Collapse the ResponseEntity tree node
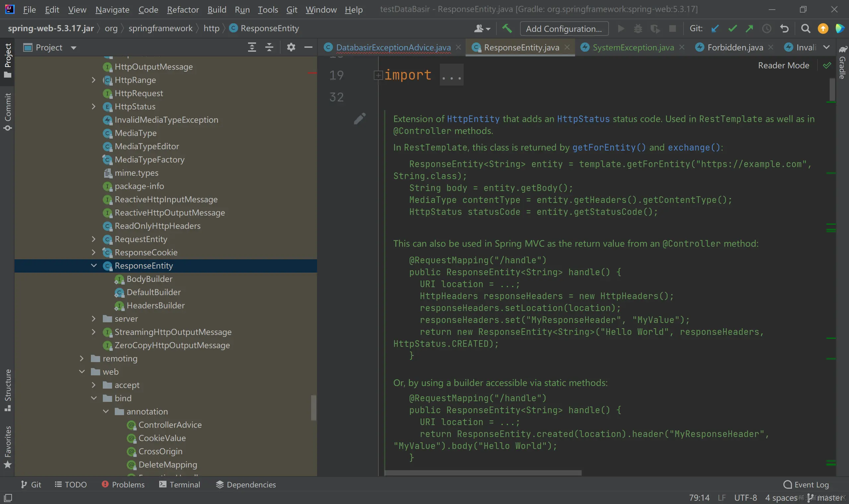 click(x=94, y=266)
